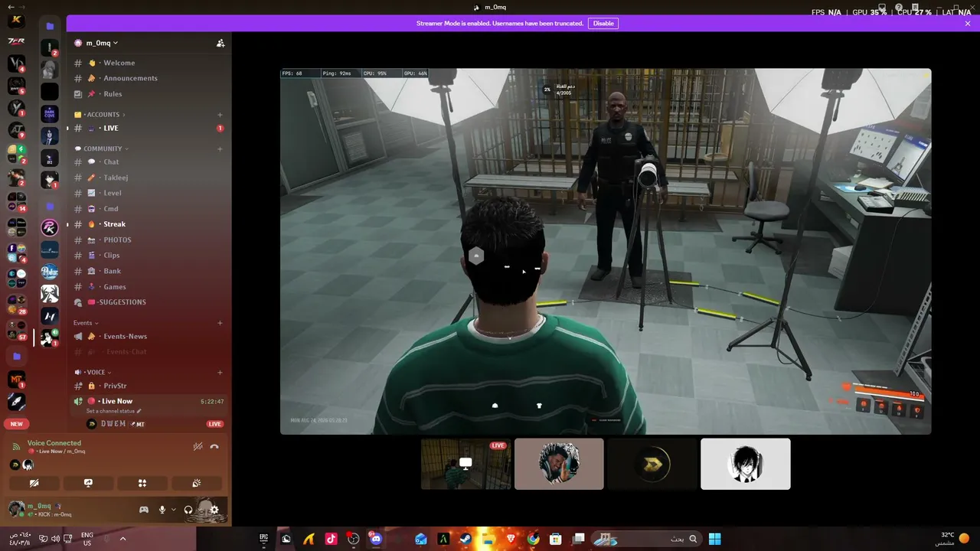Viewport: 980px width, 551px height.
Task: Open the server folder with 57 notifications
Action: pyautogui.click(x=16, y=331)
